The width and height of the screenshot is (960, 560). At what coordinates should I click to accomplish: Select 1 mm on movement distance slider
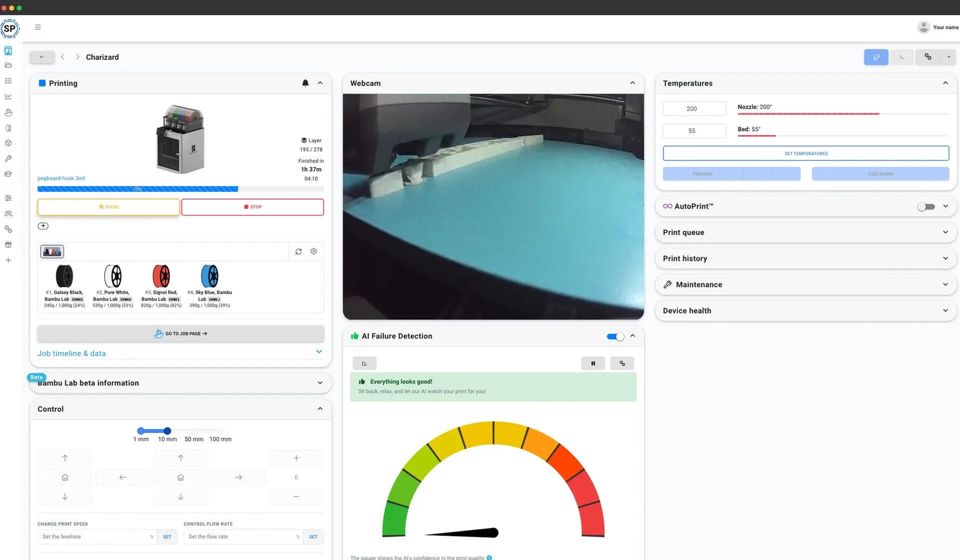click(141, 431)
